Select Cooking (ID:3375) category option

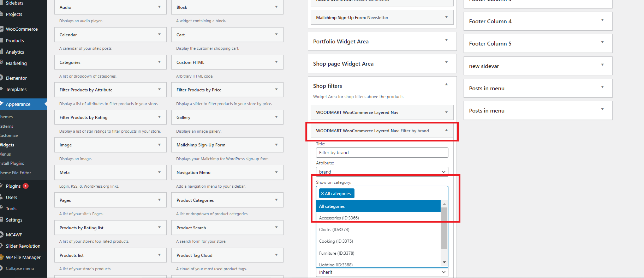click(x=378, y=241)
